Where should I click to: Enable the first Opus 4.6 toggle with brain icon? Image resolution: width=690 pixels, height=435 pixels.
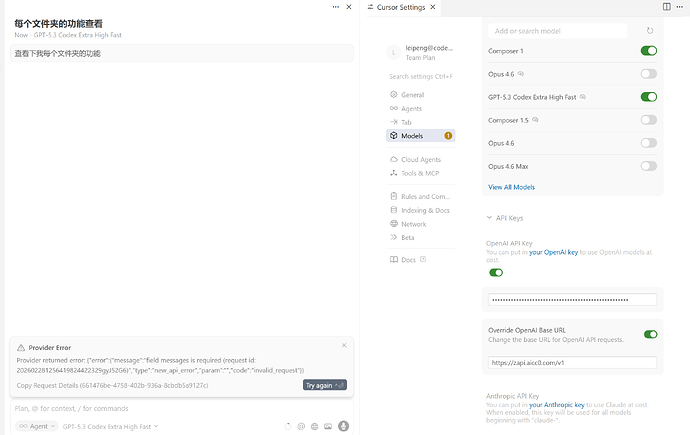[x=649, y=74]
